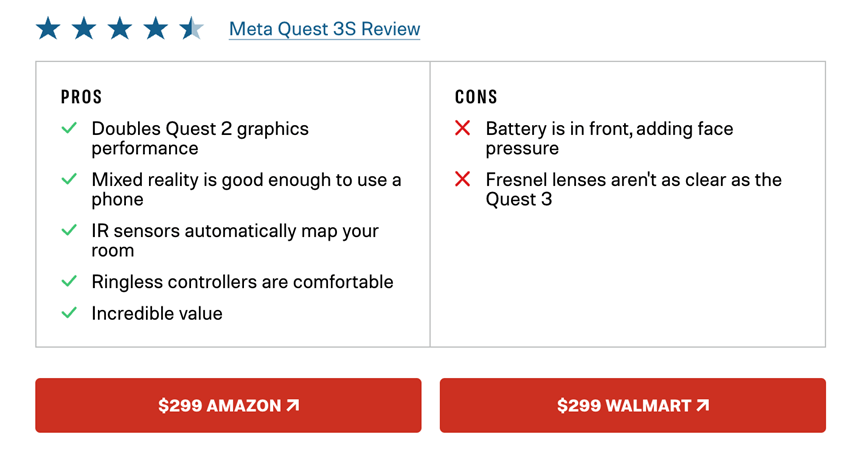Click the 'Incredible value' text
865x451 pixels.
(157, 313)
